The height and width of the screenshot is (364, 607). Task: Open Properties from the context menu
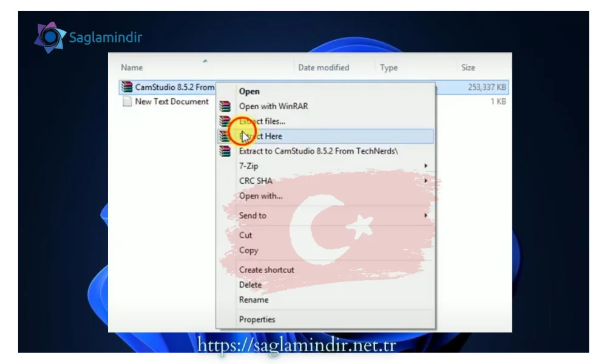257,320
